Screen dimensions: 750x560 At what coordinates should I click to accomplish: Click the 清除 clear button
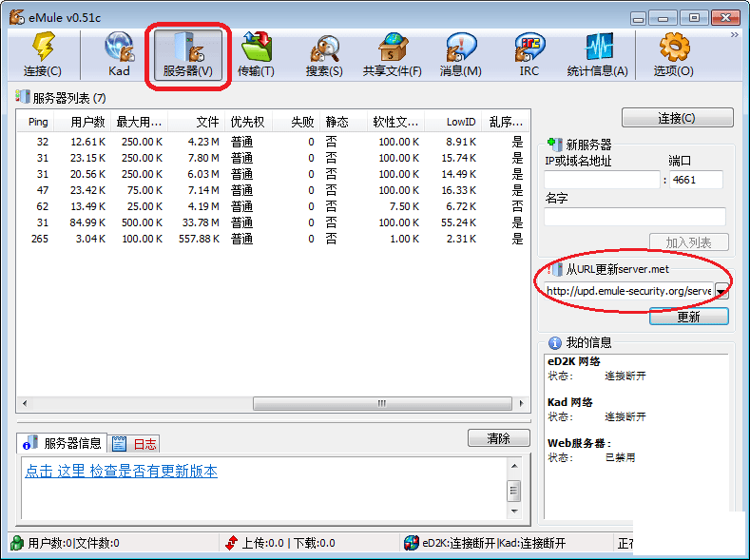(498, 438)
